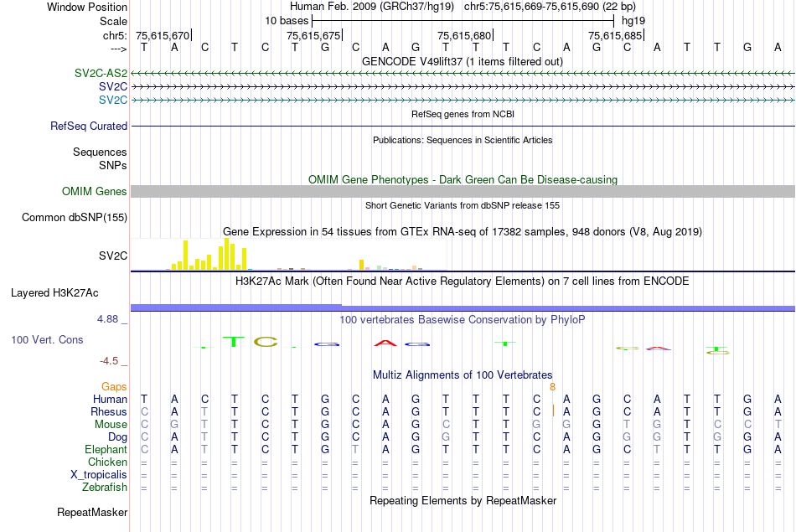This screenshot has width=796, height=532.
Task: Click the SNPs publications label
Action: click(113, 166)
